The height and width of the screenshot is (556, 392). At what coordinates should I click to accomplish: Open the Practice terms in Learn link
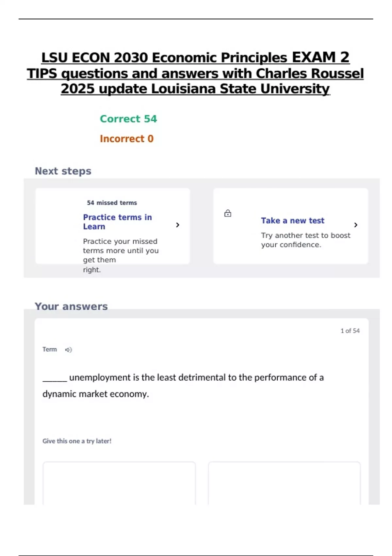click(x=117, y=222)
